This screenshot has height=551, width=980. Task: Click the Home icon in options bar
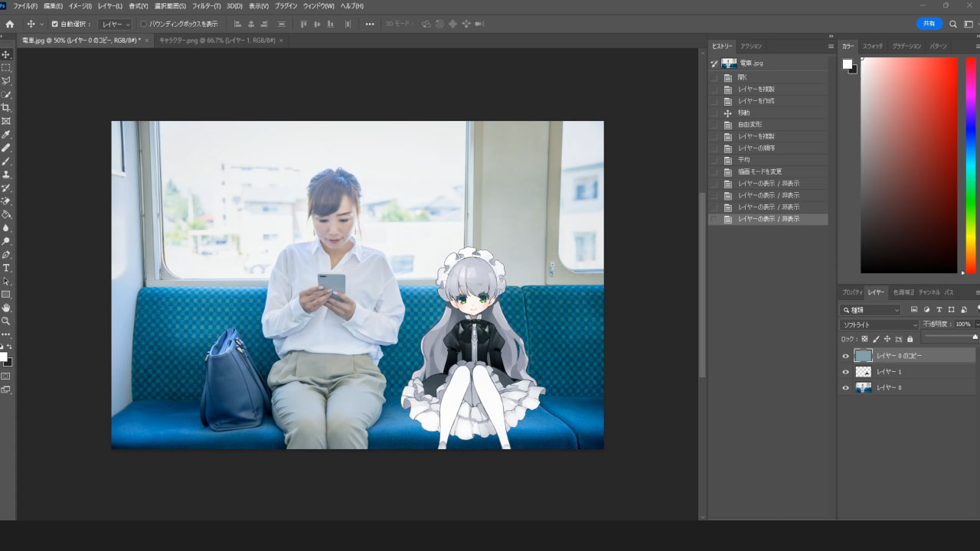(9, 24)
